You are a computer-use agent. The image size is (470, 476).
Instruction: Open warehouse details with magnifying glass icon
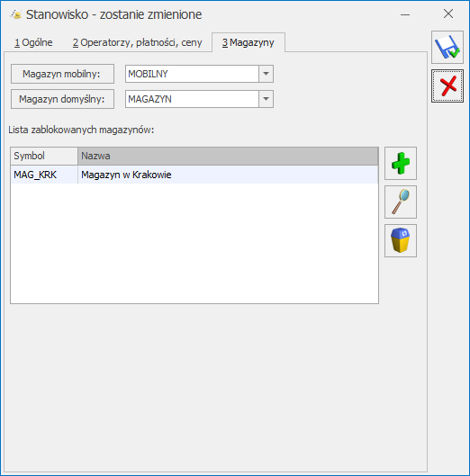[x=401, y=202]
